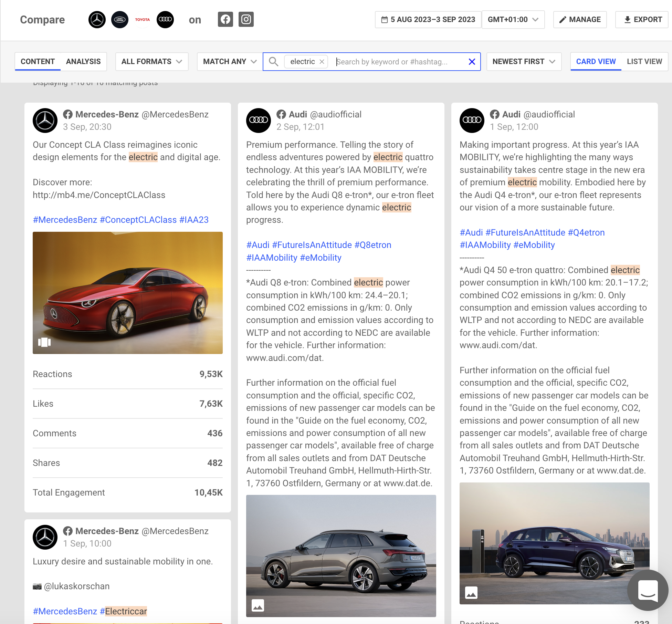Switch to LIST VIEW
The height and width of the screenshot is (624, 672).
click(x=644, y=62)
